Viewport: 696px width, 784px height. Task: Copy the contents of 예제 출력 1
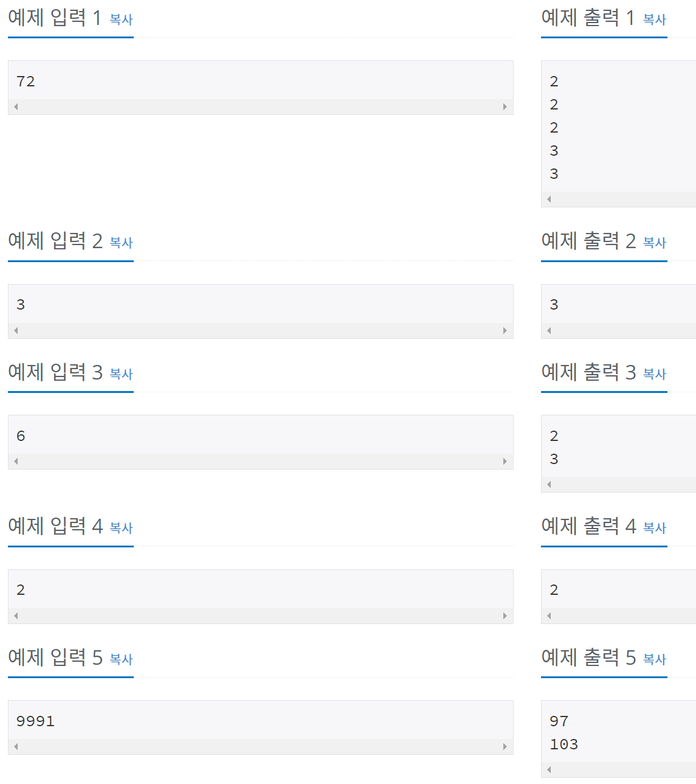coord(653,19)
